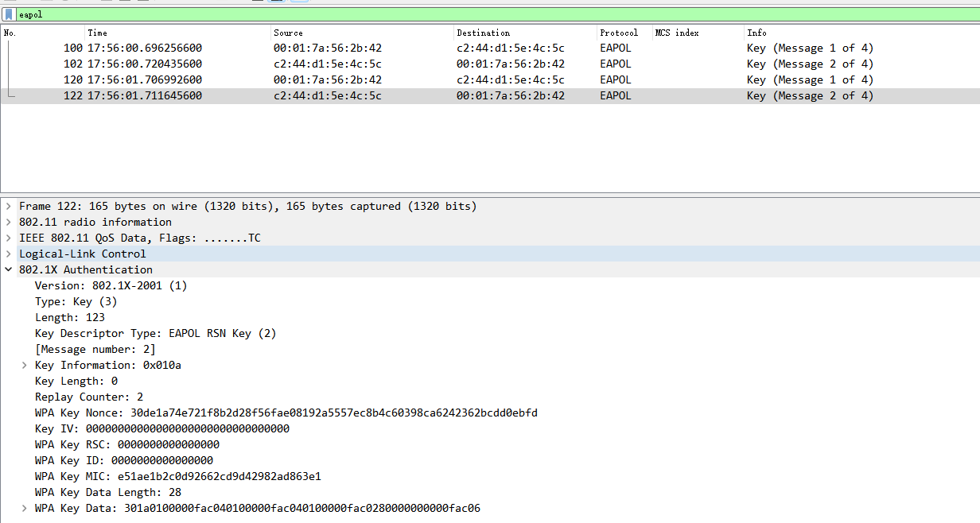Expand the WPA Key Data node
This screenshot has width=980, height=523.
coord(25,508)
